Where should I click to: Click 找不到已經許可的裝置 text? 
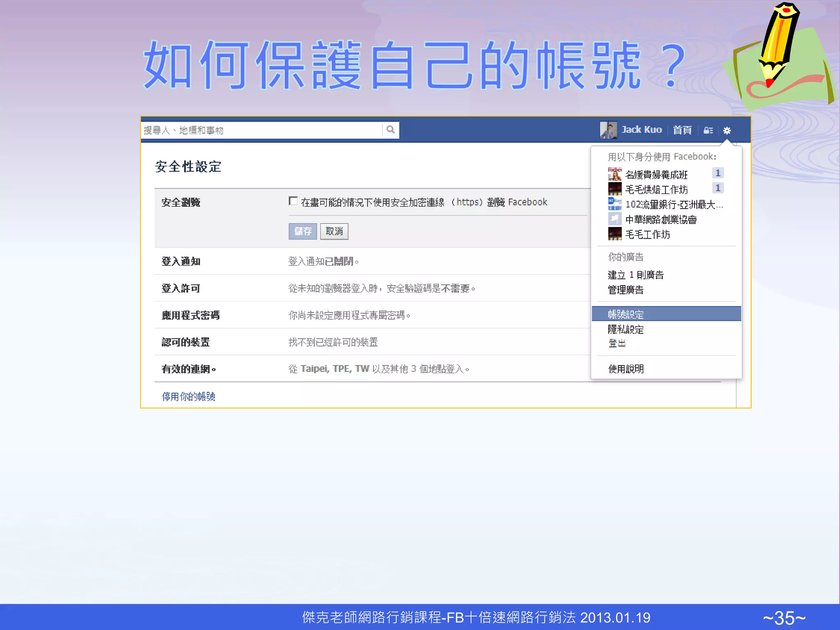[x=333, y=342]
